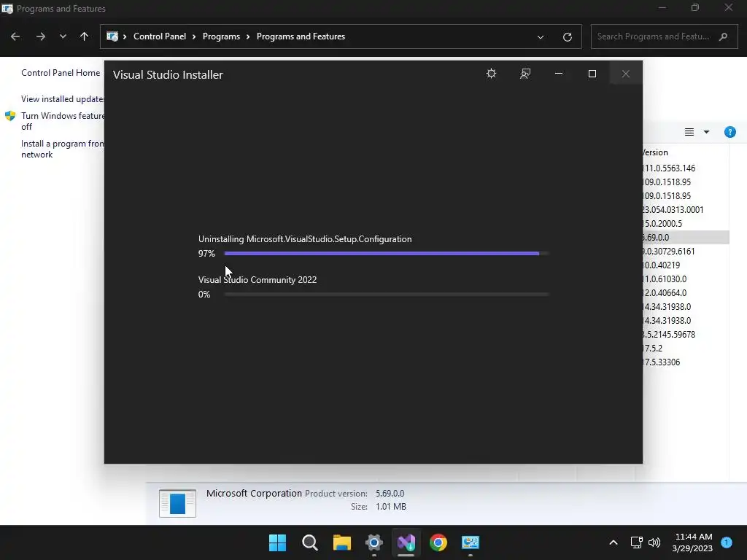Switch to Visual Studio Installer taskbar icon
Image resolution: width=747 pixels, height=560 pixels.
click(x=406, y=542)
